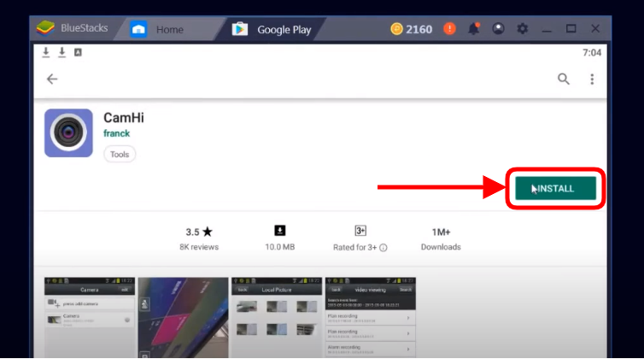Open developer franck link
Image resolution: width=644 pixels, height=359 pixels.
click(x=117, y=133)
